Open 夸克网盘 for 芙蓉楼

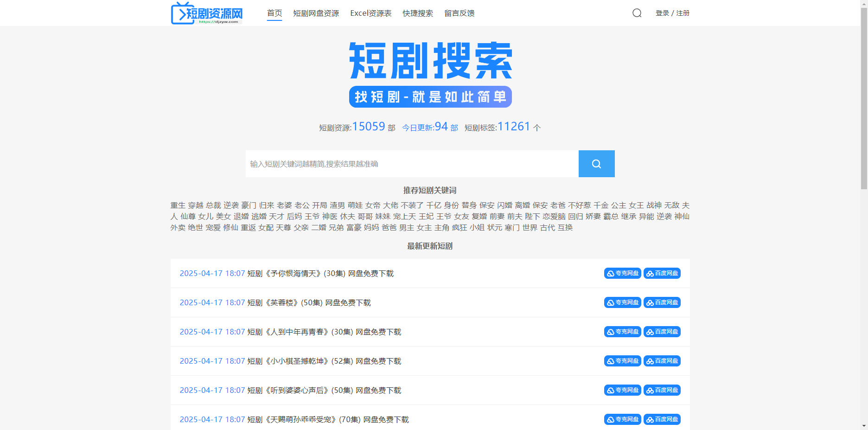(x=622, y=302)
